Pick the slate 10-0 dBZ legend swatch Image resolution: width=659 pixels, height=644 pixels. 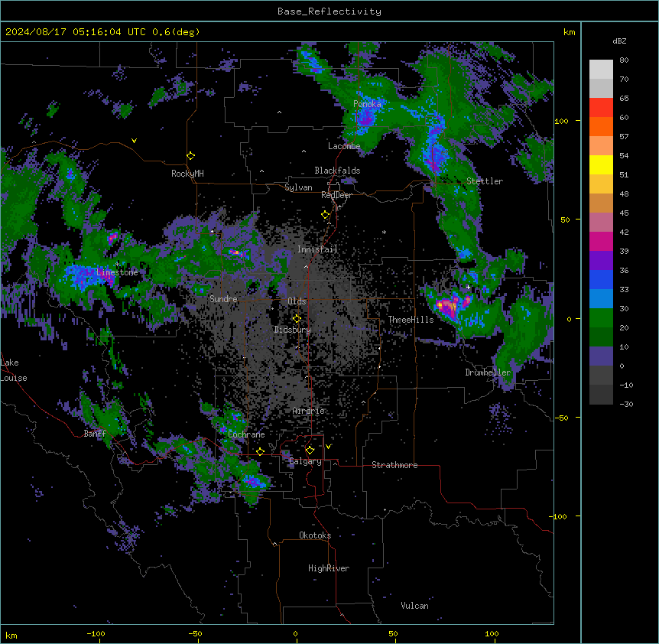(x=601, y=356)
